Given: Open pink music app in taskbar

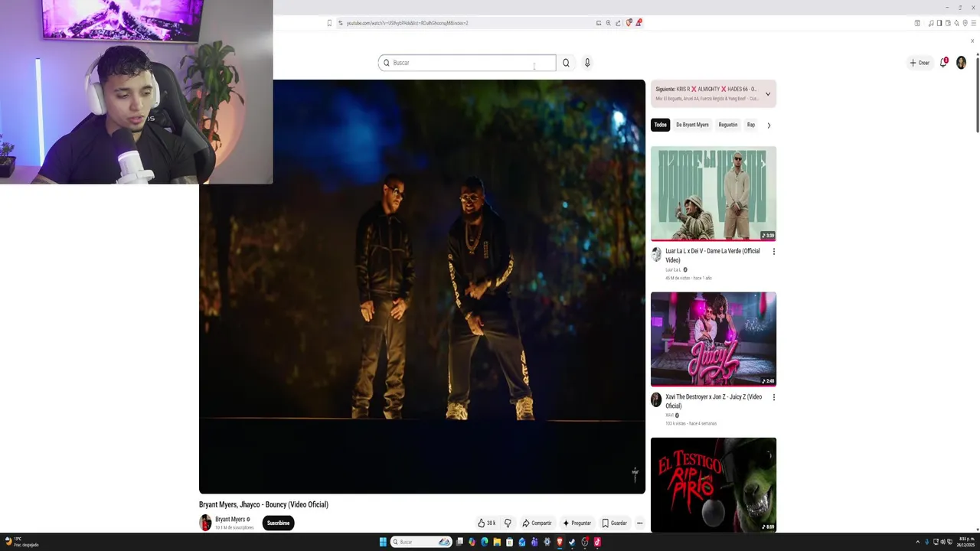Looking at the screenshot, I should (x=597, y=542).
